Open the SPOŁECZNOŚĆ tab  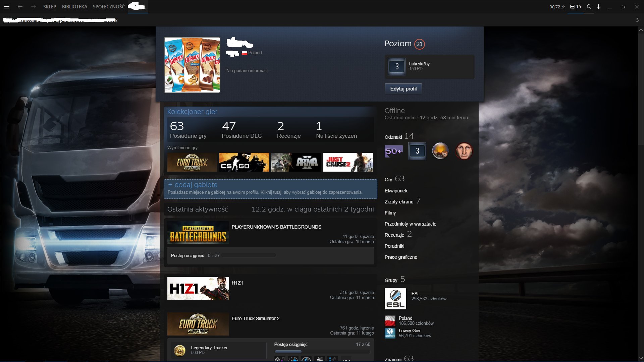[109, 7]
